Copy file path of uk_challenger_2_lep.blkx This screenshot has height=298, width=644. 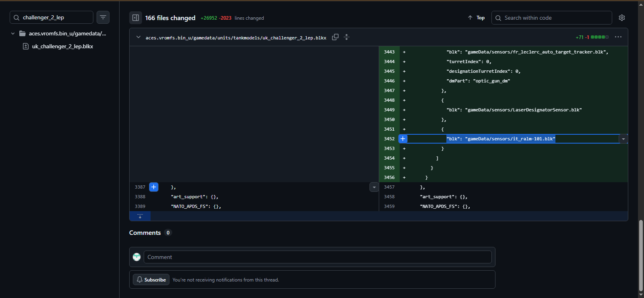point(335,37)
